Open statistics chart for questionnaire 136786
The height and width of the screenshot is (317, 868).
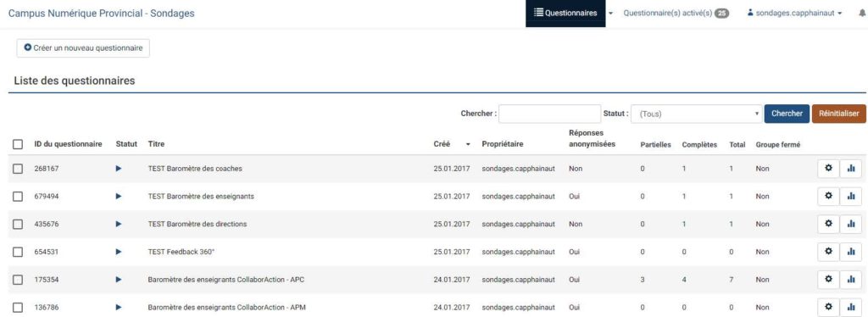point(851,307)
